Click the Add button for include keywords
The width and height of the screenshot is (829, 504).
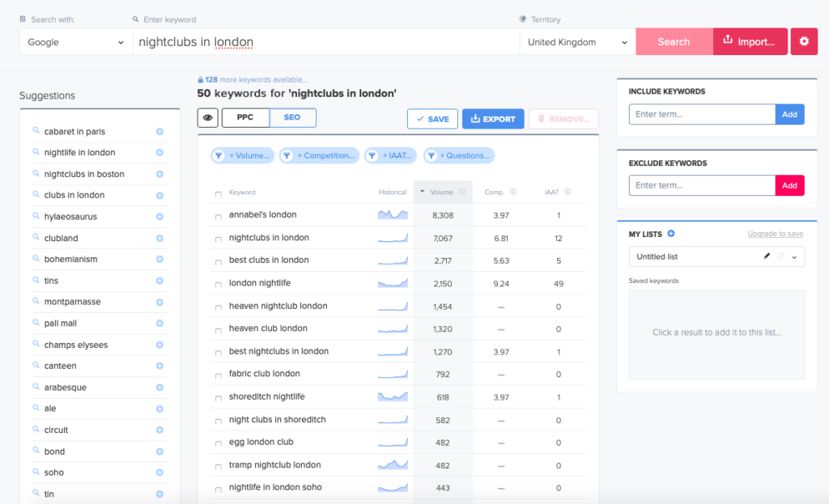pyautogui.click(x=789, y=114)
